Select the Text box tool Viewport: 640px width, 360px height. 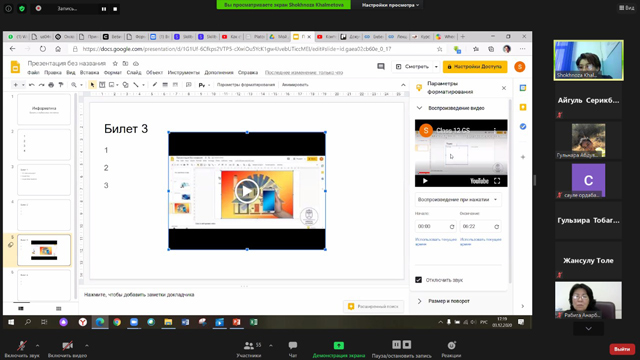(102, 85)
